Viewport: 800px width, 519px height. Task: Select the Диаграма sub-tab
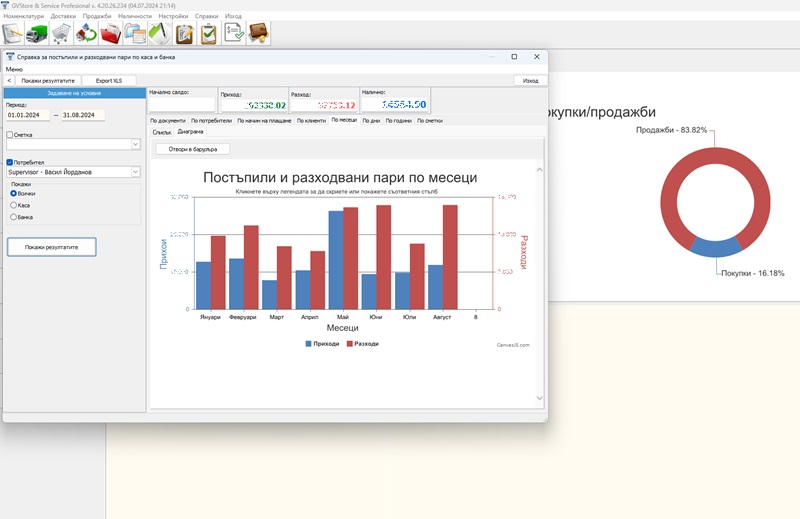click(190, 132)
